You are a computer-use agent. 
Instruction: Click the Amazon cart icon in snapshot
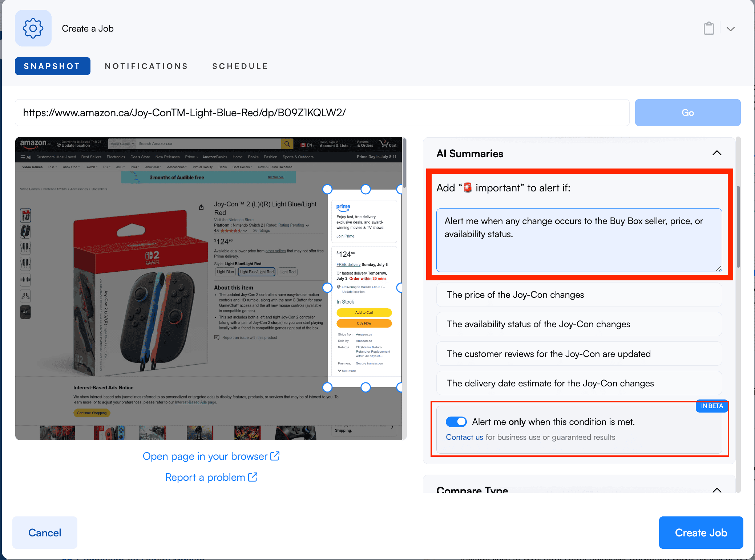click(x=388, y=144)
